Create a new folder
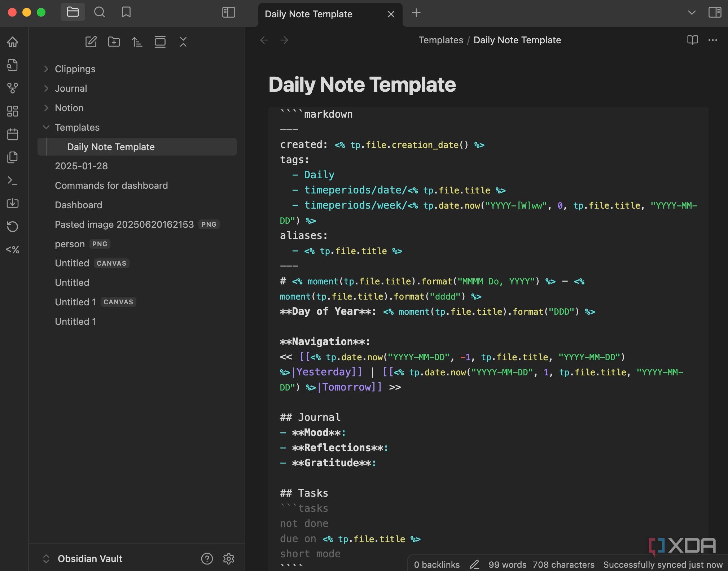Image resolution: width=728 pixels, height=571 pixels. pyautogui.click(x=114, y=42)
